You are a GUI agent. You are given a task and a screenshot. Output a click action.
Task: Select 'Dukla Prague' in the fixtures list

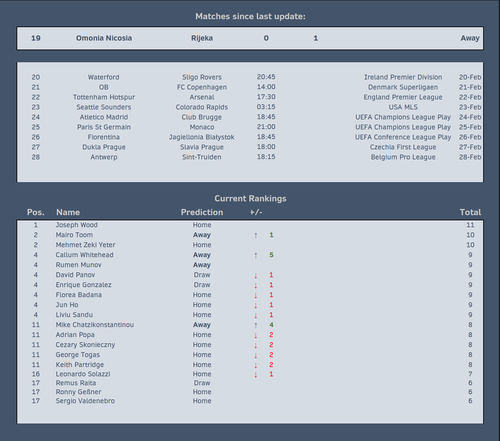pos(104,147)
